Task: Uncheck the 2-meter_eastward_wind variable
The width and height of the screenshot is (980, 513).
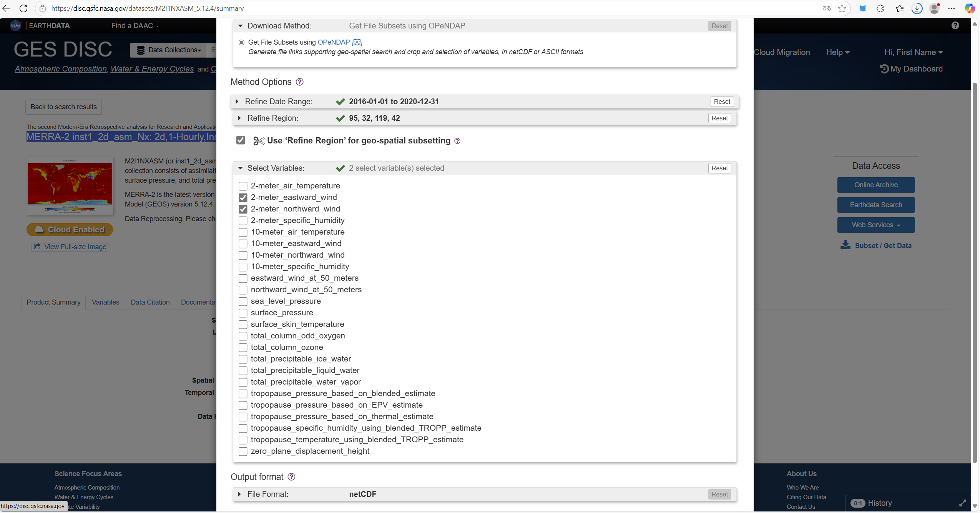Action: [x=243, y=198]
